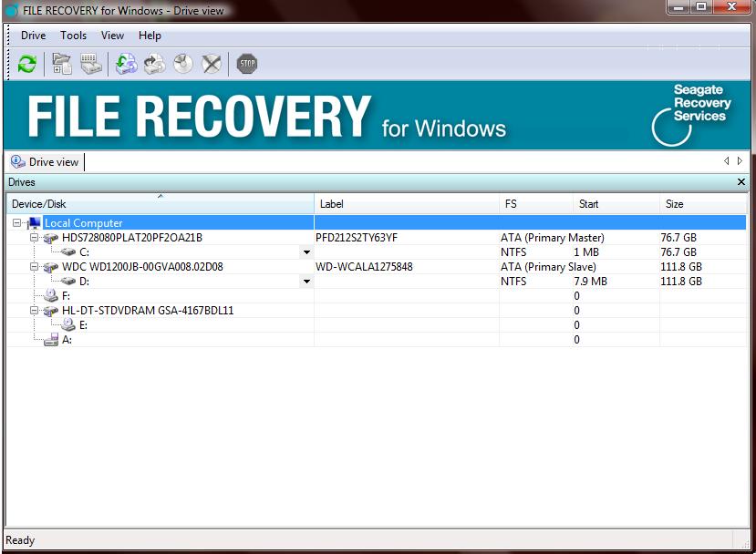This screenshot has width=756, height=554.
Task: Sort by the Start column header
Action: click(616, 204)
